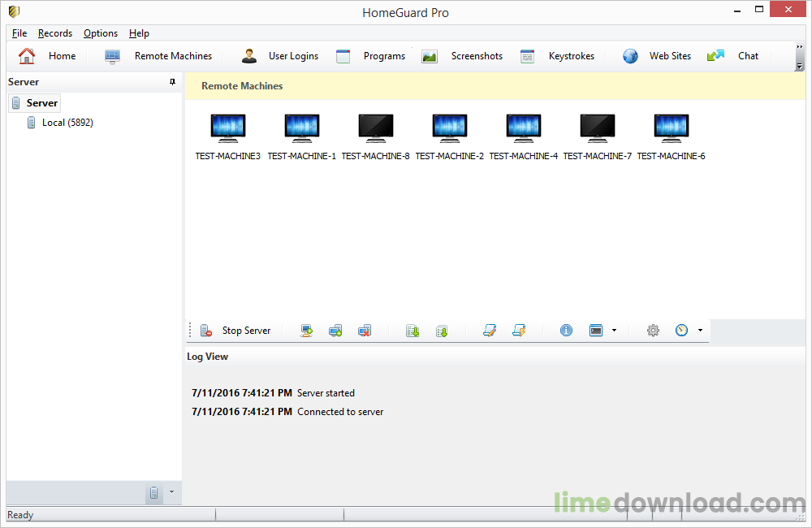Screen dimensions: 812x528
Task: Click the gear settings icon
Action: [653, 330]
